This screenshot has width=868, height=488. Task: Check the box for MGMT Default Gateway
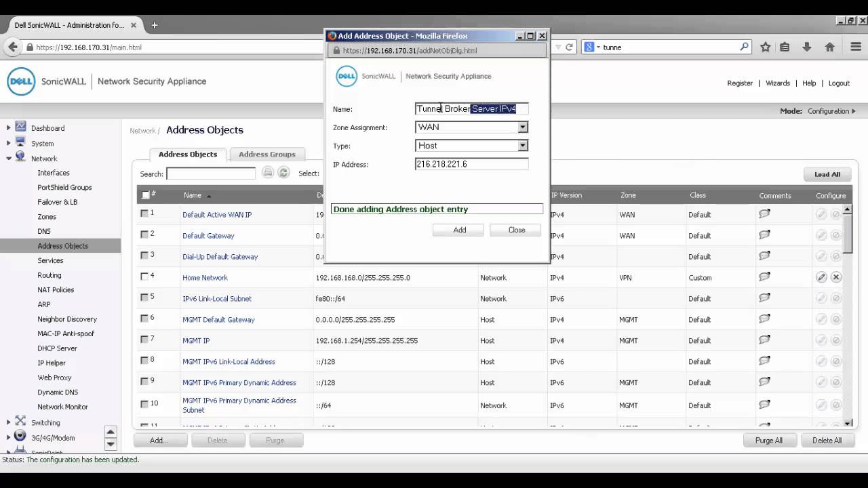[x=144, y=318]
